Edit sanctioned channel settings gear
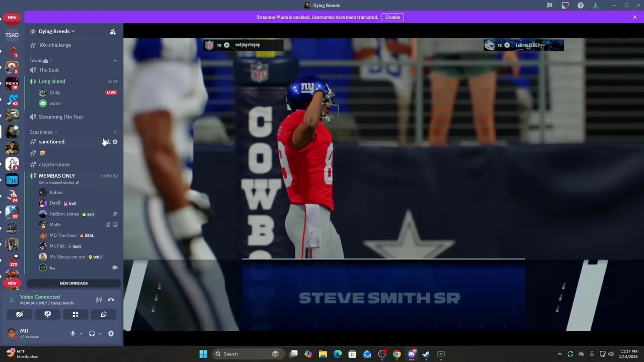 click(115, 142)
